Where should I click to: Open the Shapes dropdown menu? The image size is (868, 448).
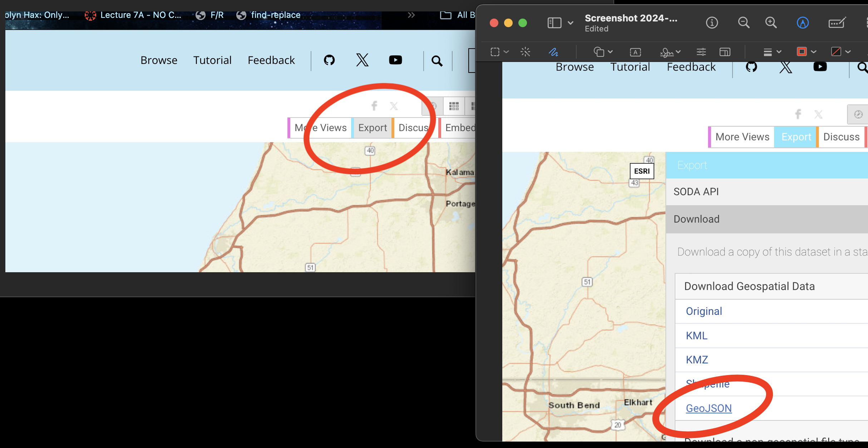603,52
